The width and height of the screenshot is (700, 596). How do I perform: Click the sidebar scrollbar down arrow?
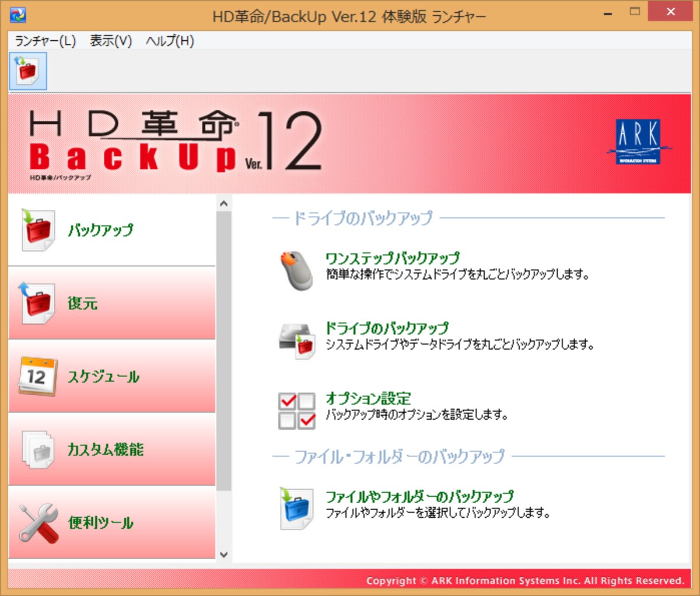coord(223,555)
